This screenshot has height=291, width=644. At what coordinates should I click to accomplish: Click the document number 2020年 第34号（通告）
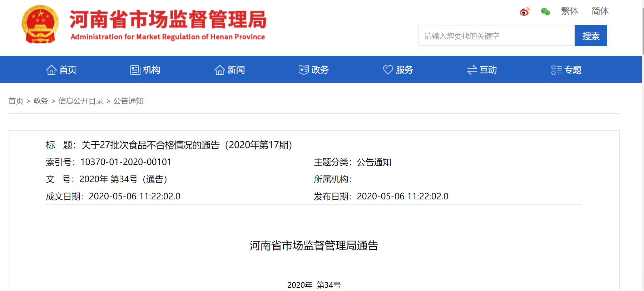point(123,179)
